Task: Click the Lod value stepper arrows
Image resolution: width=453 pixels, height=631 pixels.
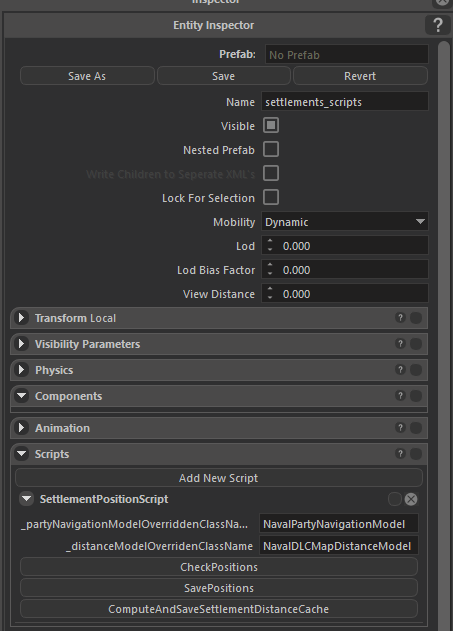Action: click(x=270, y=245)
